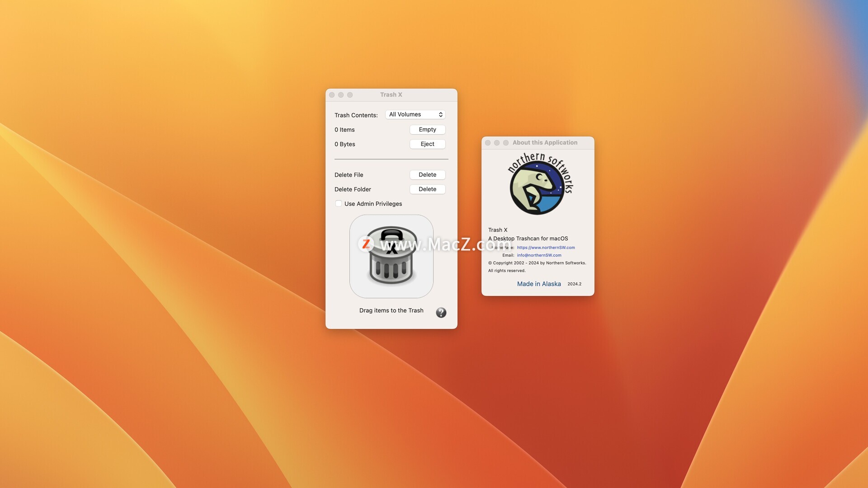This screenshot has width=868, height=488.
Task: Click A Desktop Trashcan for macOS text
Action: (x=528, y=239)
